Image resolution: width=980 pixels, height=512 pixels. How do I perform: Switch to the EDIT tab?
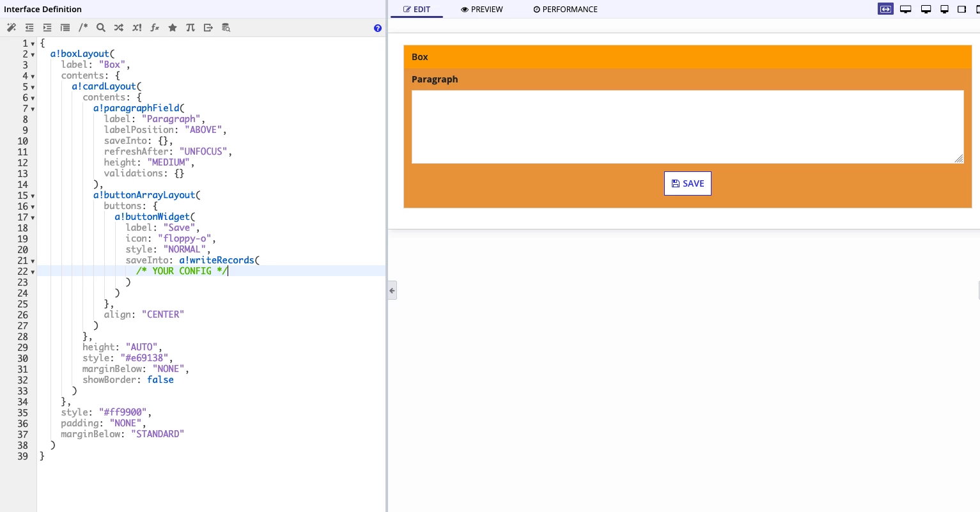417,9
